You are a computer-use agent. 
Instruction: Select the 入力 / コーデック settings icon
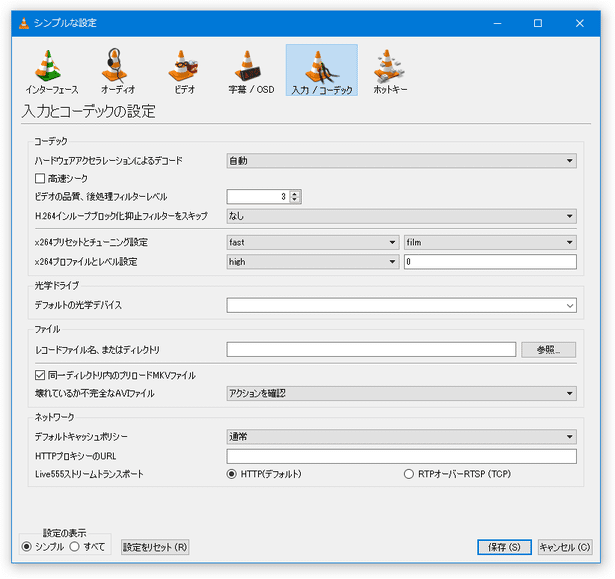(321, 67)
